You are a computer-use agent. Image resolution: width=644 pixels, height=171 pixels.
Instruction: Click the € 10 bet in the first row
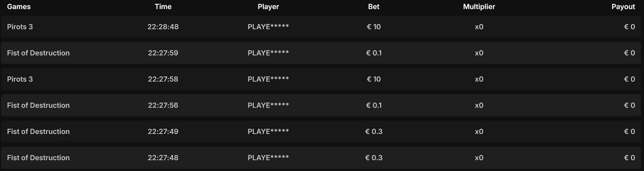(x=373, y=27)
